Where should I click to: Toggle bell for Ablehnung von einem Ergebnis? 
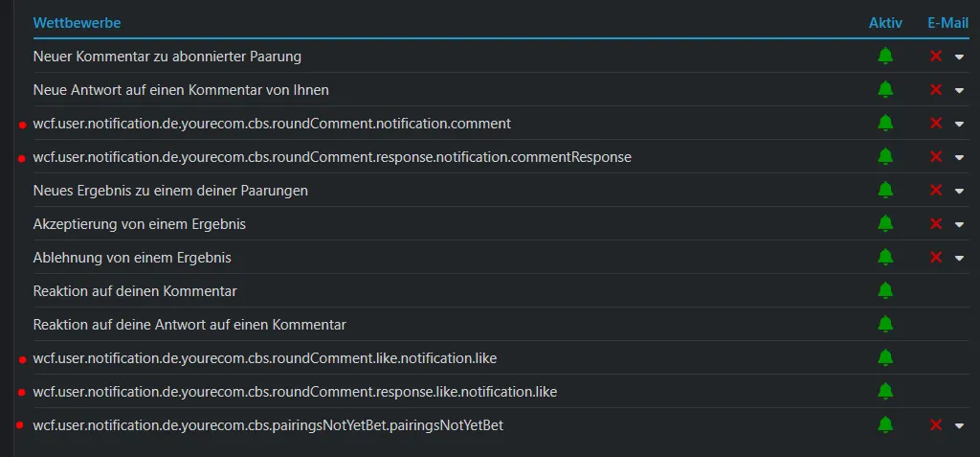(x=885, y=258)
